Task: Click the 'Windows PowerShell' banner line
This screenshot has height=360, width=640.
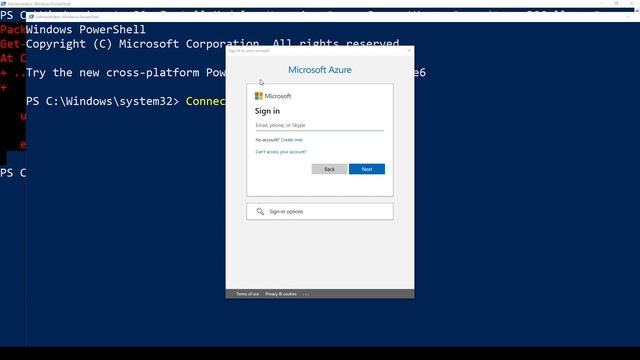Action: pyautogui.click(x=86, y=29)
